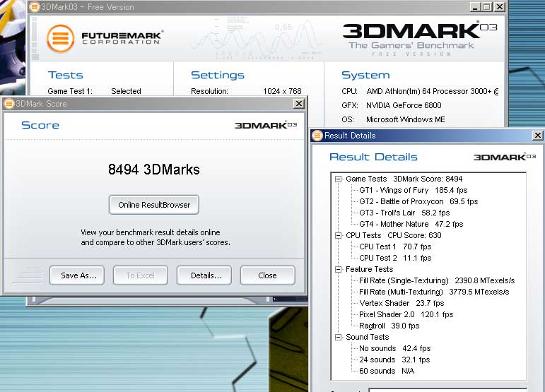545x392 pixels.
Task: Select GT2 - Battle of Proxycon row
Action: coord(418,202)
